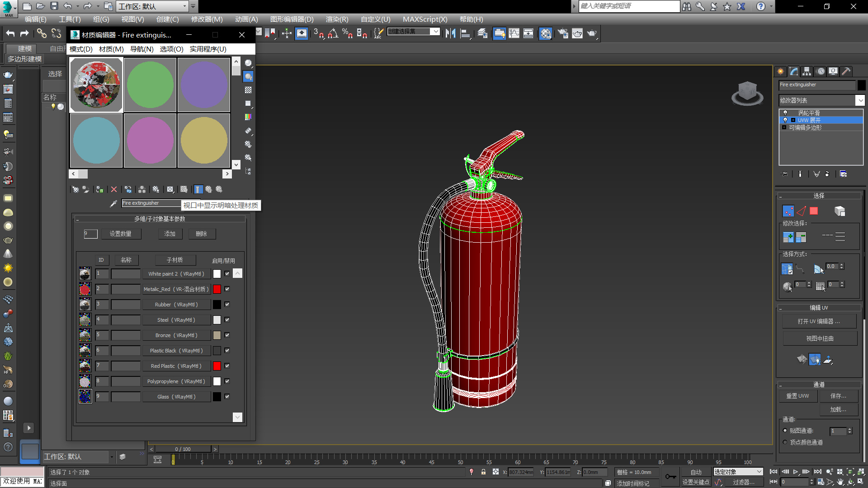Viewport: 868px width, 488px height.
Task: Collapse the 编辑 UV rollout
Action: pos(819,308)
